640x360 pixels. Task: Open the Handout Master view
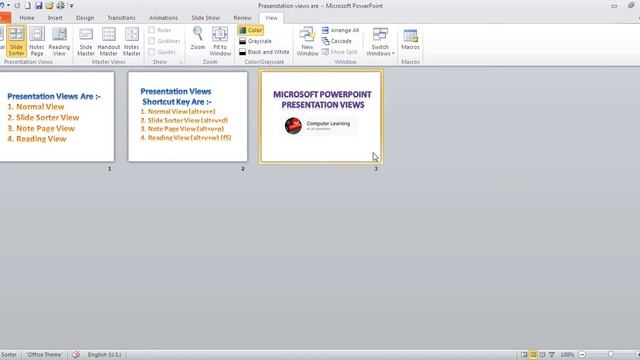[109, 41]
